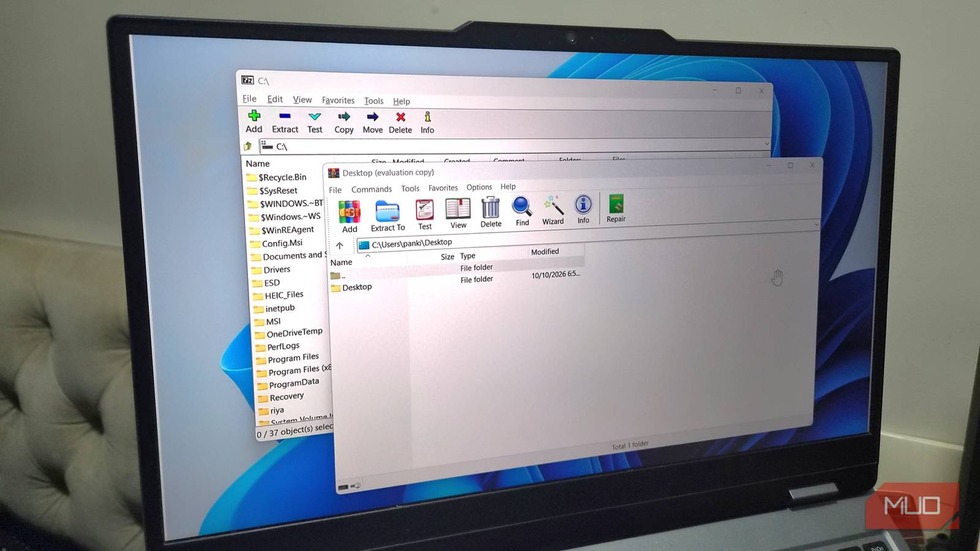Click the Test icon in 7-Zip
This screenshot has width=980, height=551.
(x=315, y=116)
